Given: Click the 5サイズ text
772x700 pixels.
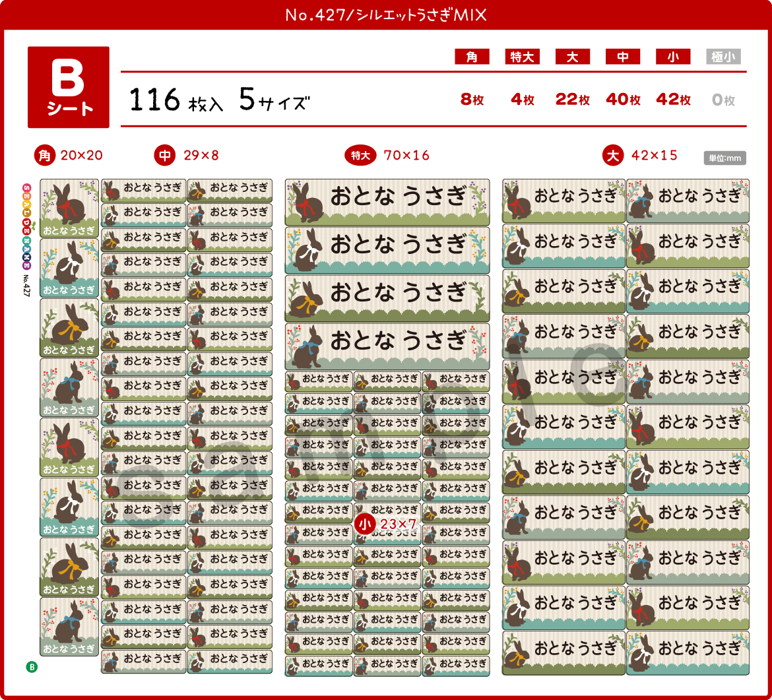Looking at the screenshot, I should click(x=274, y=100).
